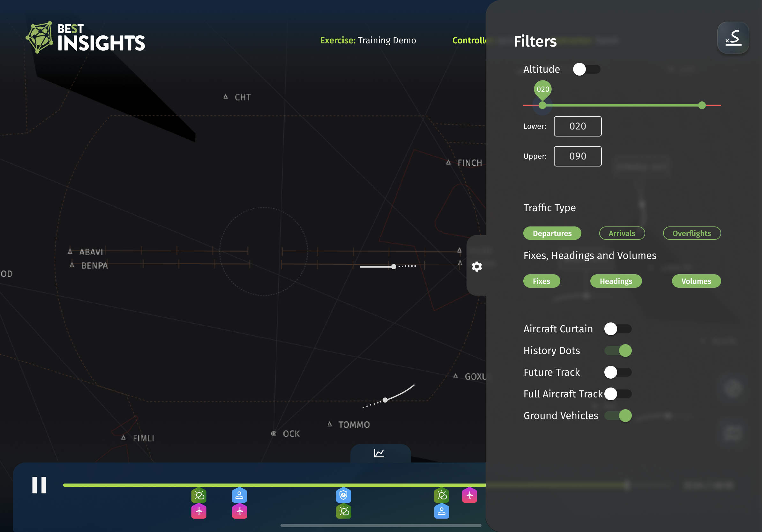This screenshot has height=532, width=762.
Task: Click green weather marker below shield marker
Action: (343, 511)
